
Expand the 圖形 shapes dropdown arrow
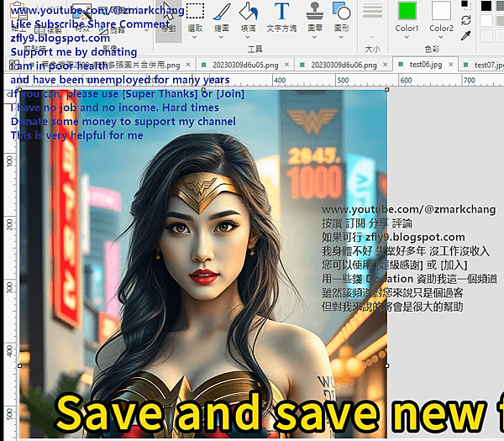(x=341, y=37)
